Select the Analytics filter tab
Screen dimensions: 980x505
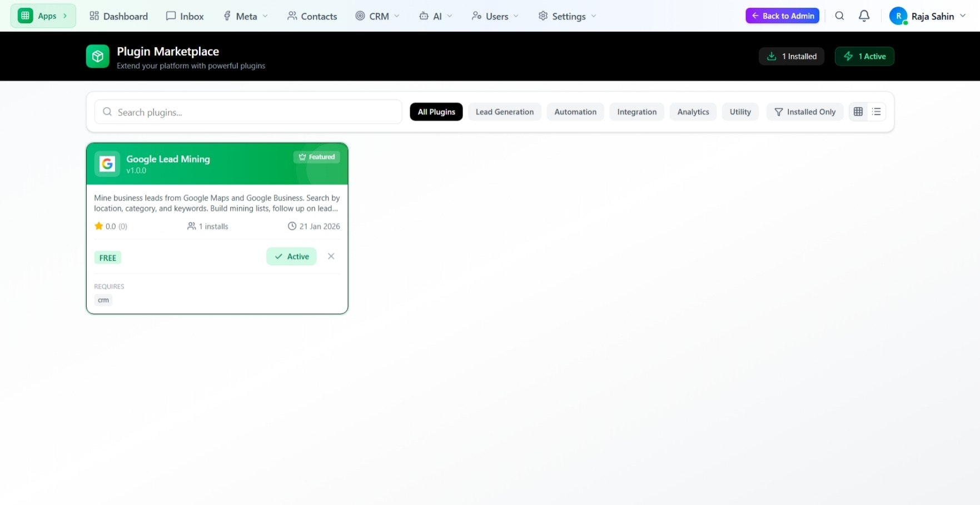coord(693,112)
